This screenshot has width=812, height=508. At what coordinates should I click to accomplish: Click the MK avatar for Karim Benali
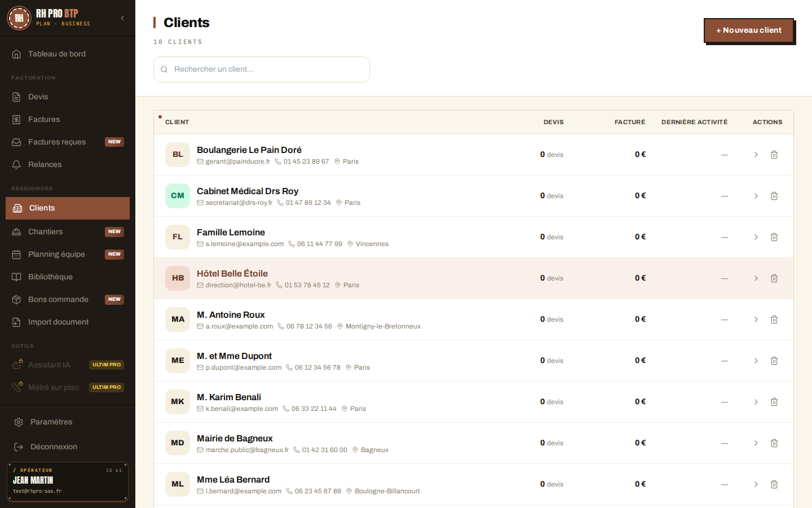point(178,402)
